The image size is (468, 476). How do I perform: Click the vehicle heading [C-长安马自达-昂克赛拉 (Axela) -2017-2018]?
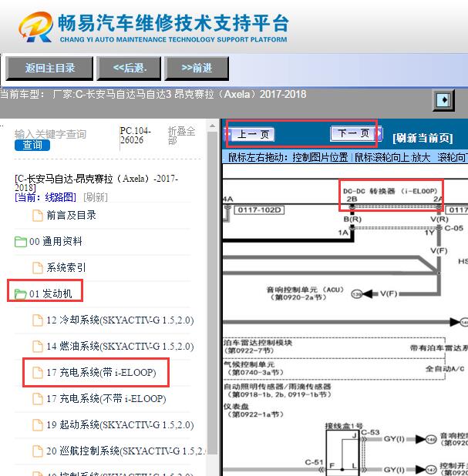[96, 183]
